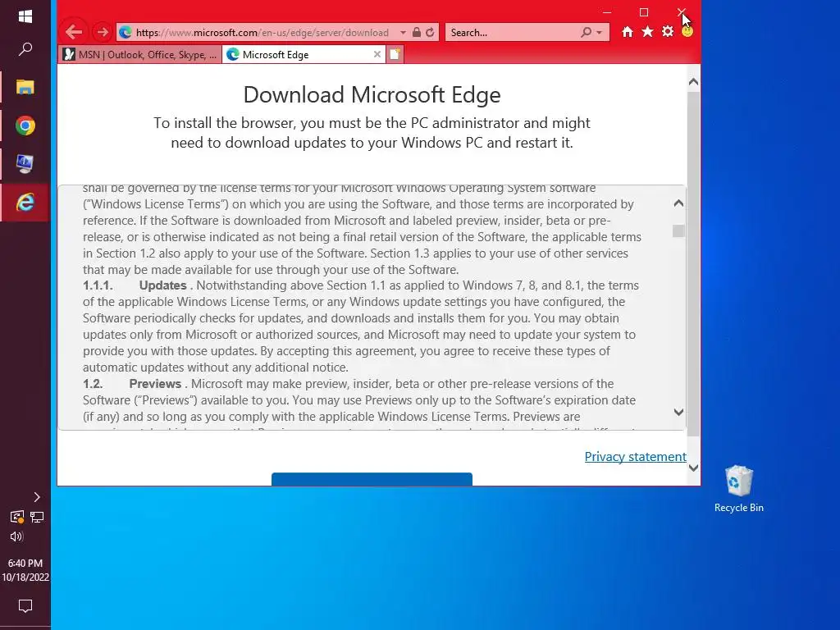Click the security tray icon
This screenshot has width=840, height=630.
pos(16,517)
